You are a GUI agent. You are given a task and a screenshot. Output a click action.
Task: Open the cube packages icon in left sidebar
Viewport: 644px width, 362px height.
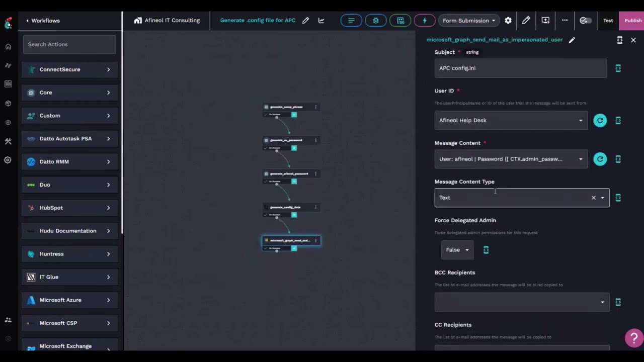8,103
